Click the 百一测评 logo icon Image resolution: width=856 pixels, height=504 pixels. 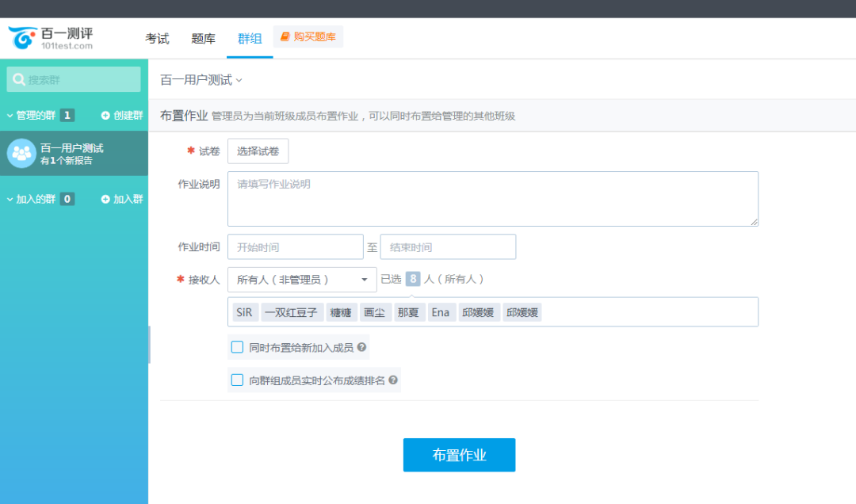(23, 38)
